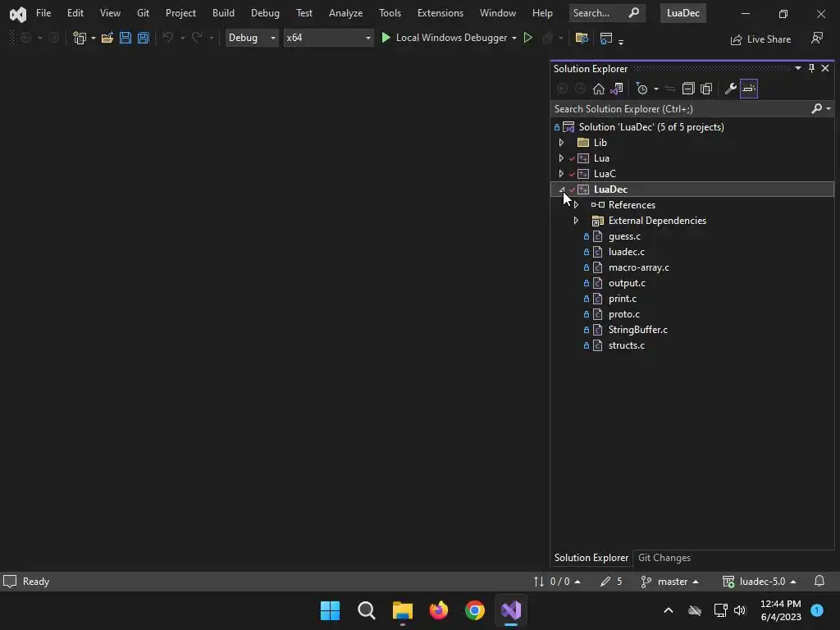Open Google Chrome from the taskbar

[x=475, y=610]
